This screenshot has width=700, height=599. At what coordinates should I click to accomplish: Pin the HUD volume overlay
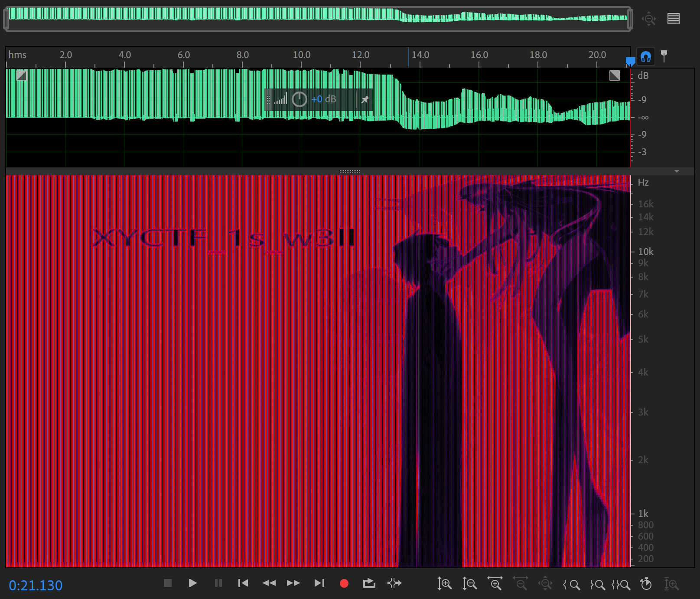coord(365,100)
